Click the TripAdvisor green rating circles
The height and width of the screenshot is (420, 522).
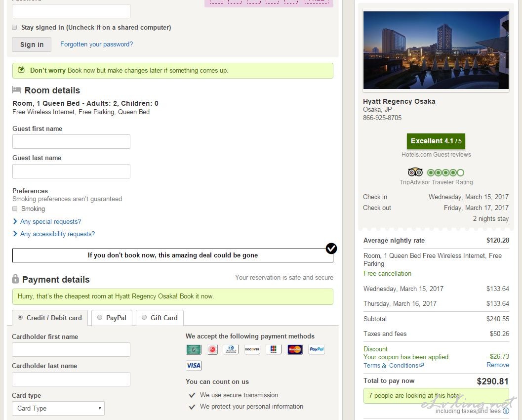(445, 172)
